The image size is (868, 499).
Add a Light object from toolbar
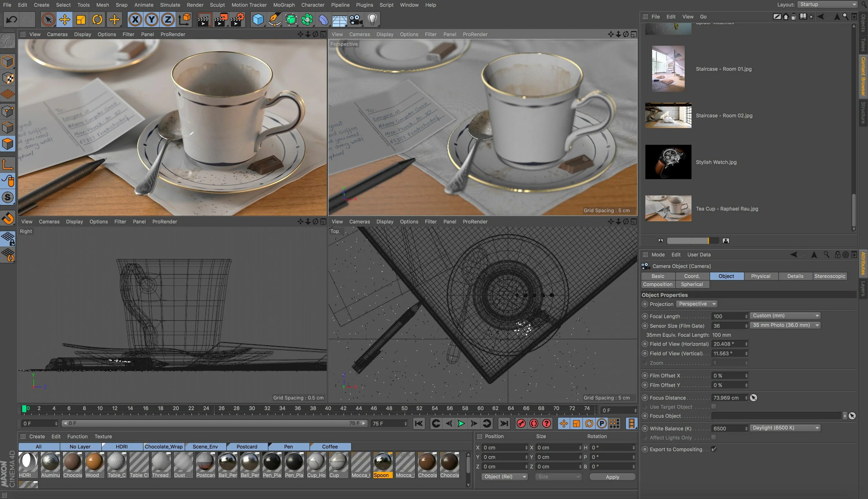[x=372, y=20]
